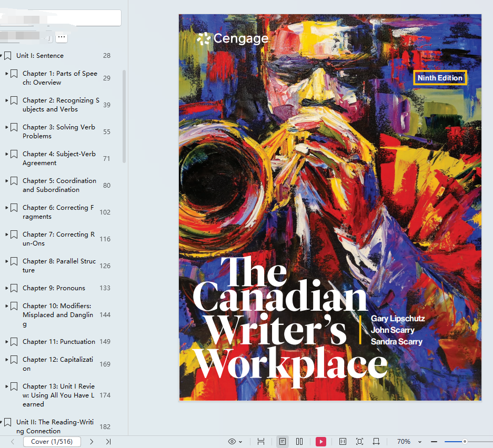The image size is (493, 448).
Task: Click the actual size icon
Action: coord(343,441)
